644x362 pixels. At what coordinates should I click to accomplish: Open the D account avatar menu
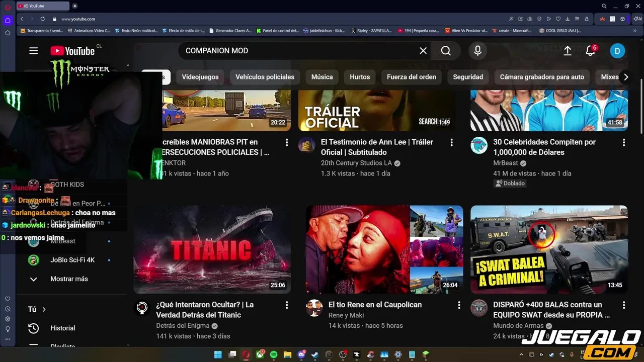click(617, 51)
